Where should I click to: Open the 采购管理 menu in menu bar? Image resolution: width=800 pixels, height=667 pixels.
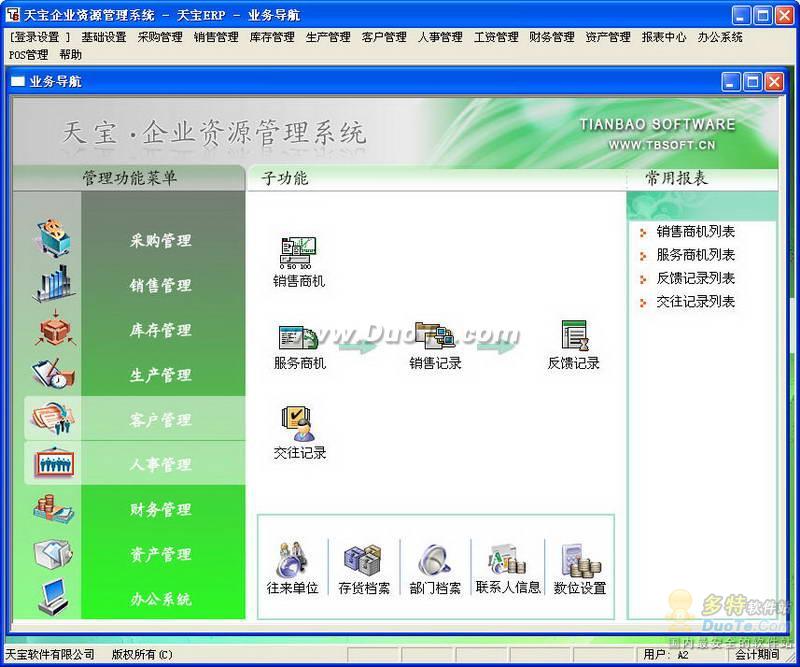[x=160, y=37]
